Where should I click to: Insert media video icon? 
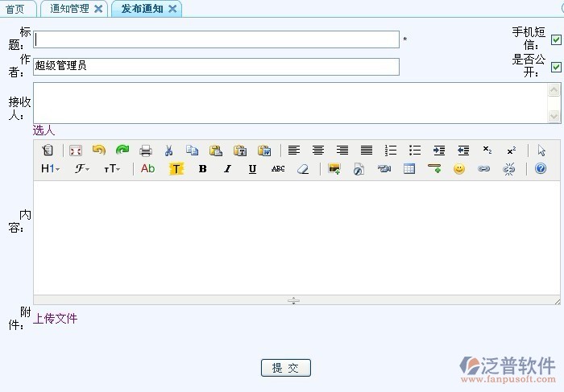click(x=384, y=168)
